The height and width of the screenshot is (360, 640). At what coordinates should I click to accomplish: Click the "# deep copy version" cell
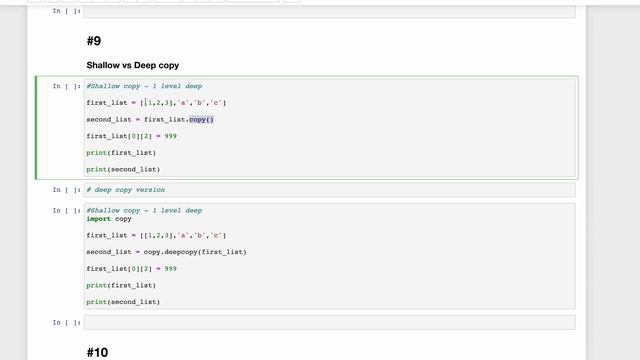tap(329, 190)
